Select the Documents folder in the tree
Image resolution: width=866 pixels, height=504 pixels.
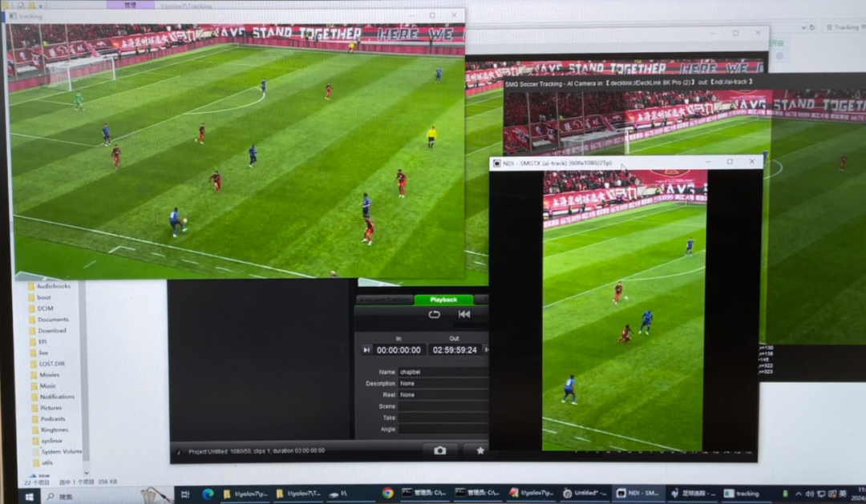click(x=53, y=319)
